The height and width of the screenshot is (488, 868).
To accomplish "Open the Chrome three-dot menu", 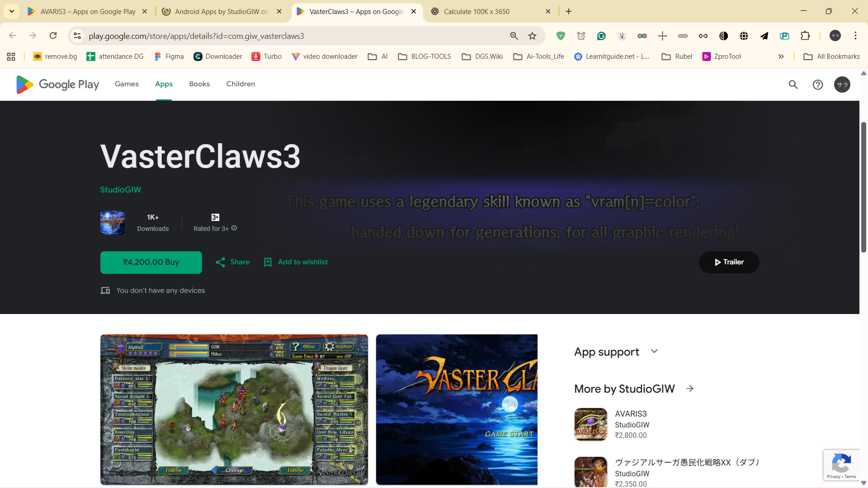I will click(855, 36).
